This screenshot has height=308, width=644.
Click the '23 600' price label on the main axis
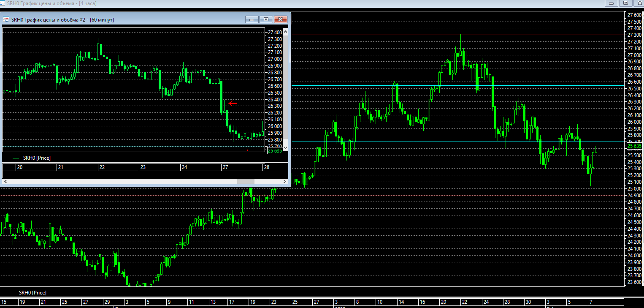point(634,282)
